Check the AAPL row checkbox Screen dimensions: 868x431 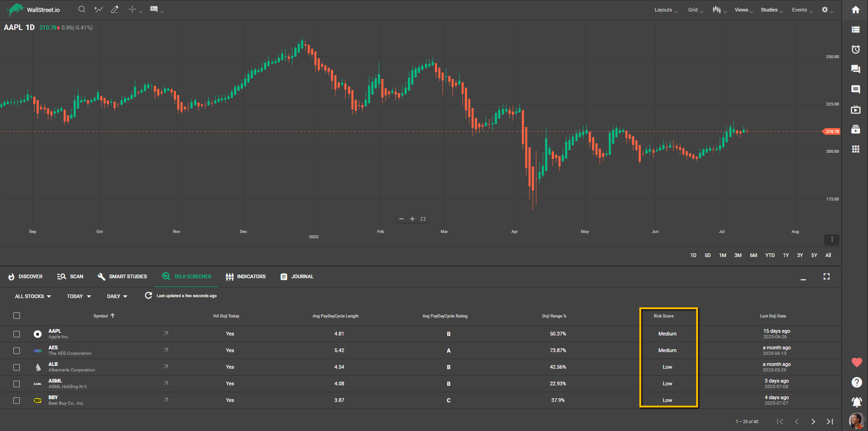(x=17, y=334)
